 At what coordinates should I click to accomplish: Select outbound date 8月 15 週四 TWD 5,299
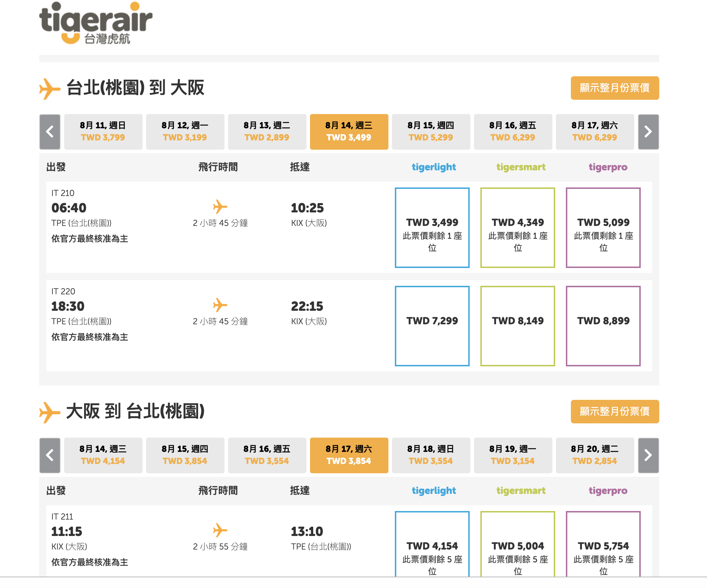[x=431, y=132]
